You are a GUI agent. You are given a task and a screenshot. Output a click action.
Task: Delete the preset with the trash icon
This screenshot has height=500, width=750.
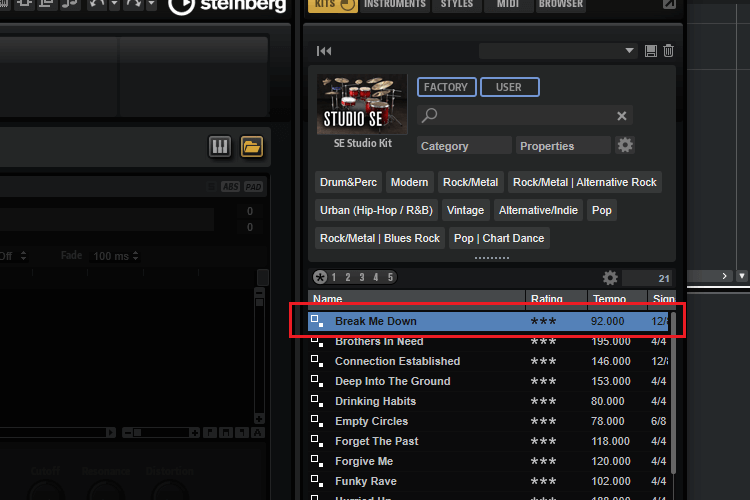[669, 50]
